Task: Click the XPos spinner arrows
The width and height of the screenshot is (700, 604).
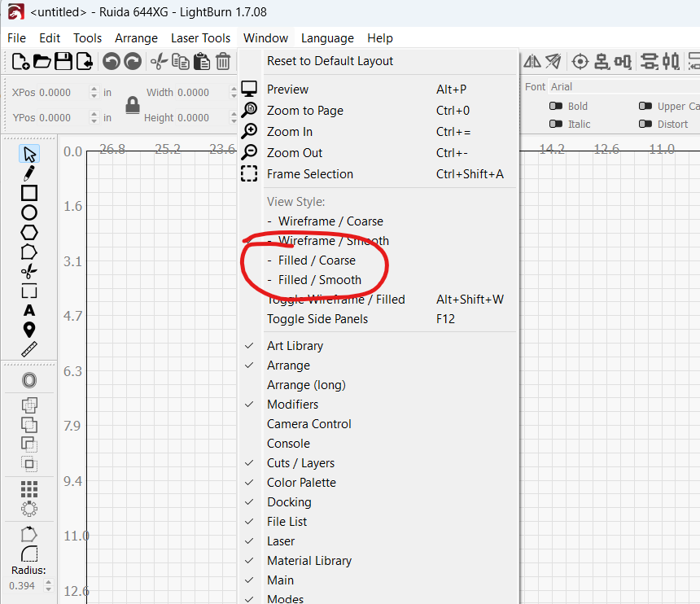Action: [94, 93]
